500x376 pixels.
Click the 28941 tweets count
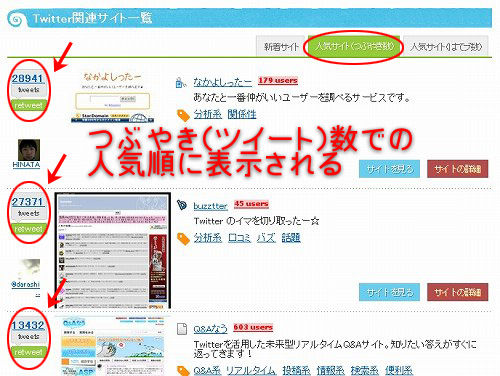[28, 79]
